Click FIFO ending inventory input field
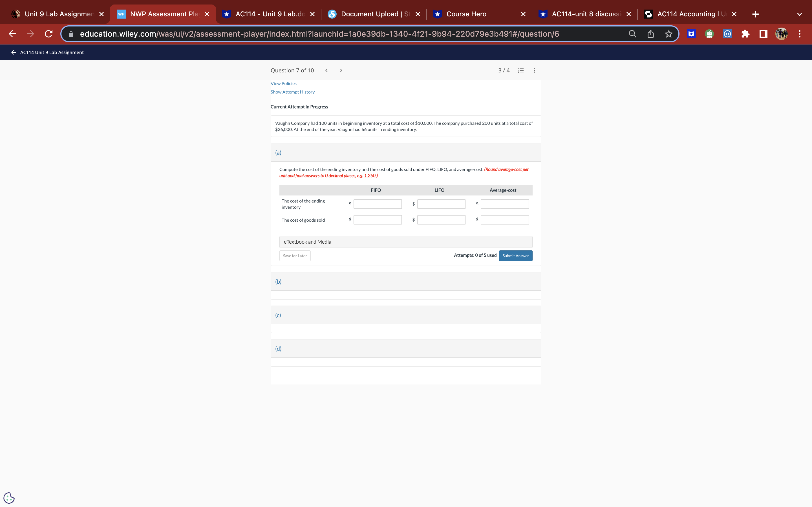The image size is (812, 507). (377, 204)
